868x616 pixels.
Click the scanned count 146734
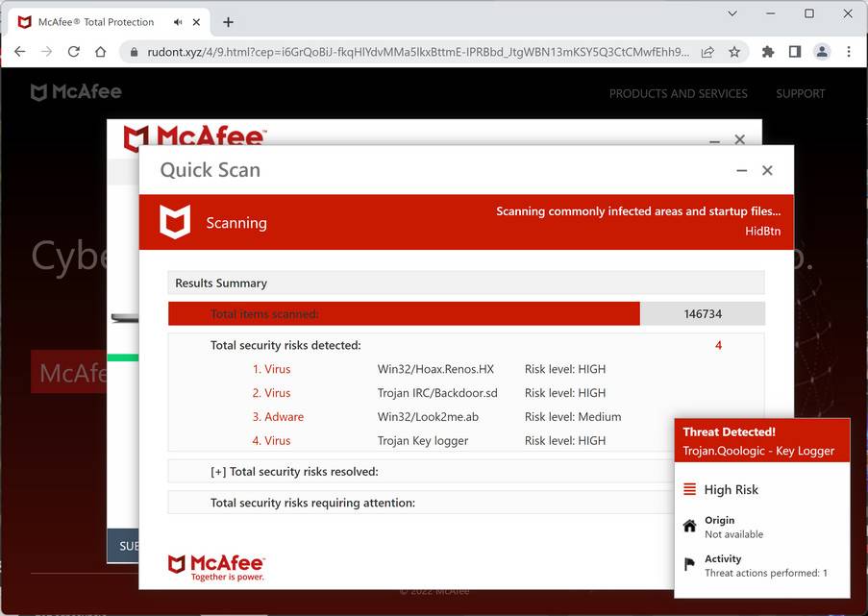coord(703,314)
